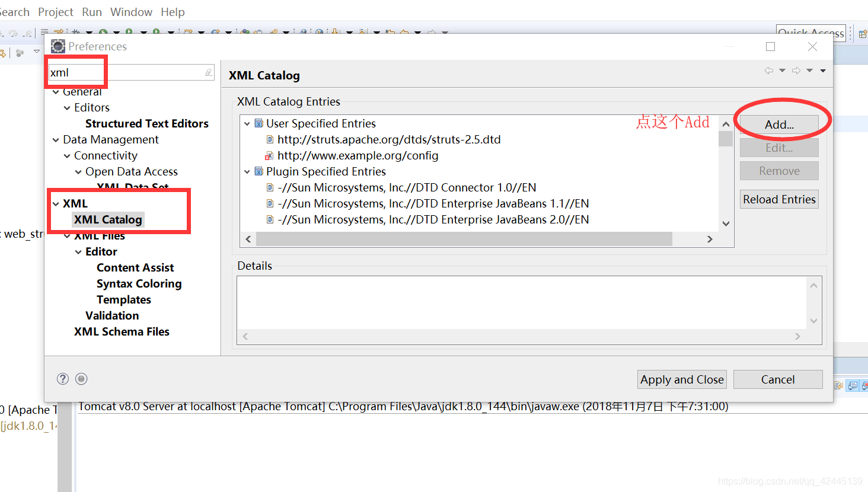The height and width of the screenshot is (492, 868).
Task: Click the icon beside Enterprise JavaBeans 1.1 entry
Action: click(x=270, y=203)
